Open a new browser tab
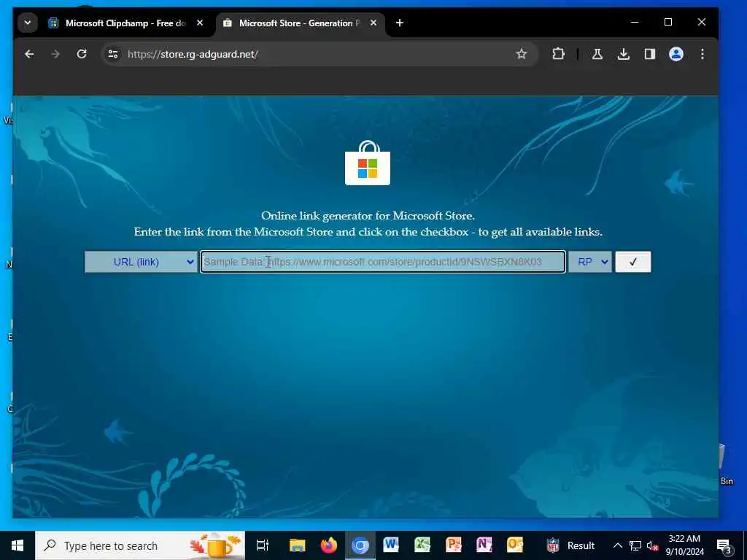 400,23
